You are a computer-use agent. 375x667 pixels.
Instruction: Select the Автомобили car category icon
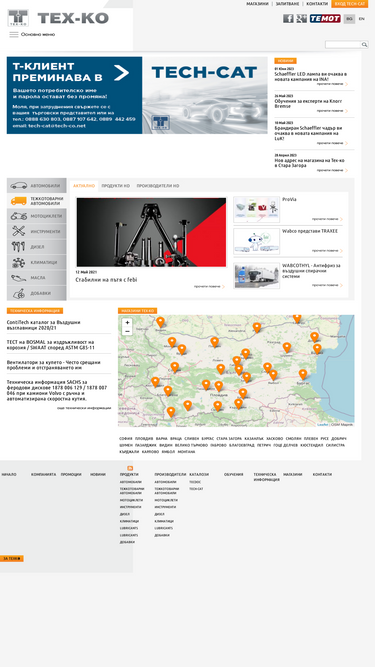point(19,185)
